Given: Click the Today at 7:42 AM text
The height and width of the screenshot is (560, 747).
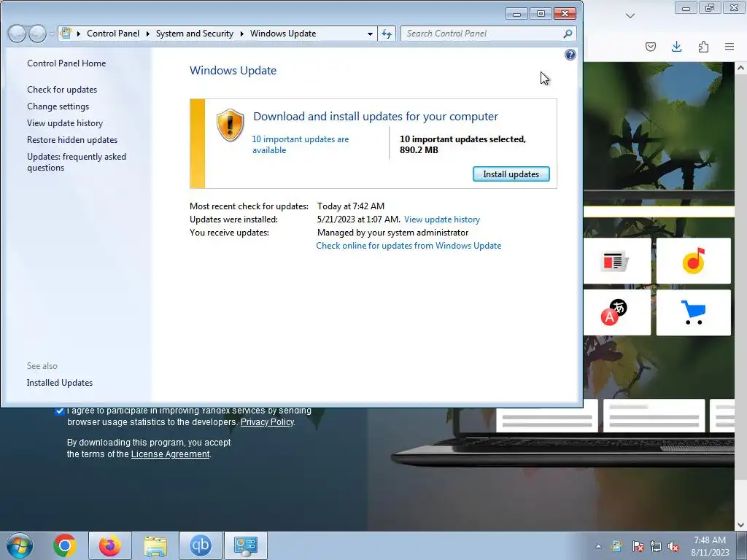Looking at the screenshot, I should pyautogui.click(x=351, y=206).
